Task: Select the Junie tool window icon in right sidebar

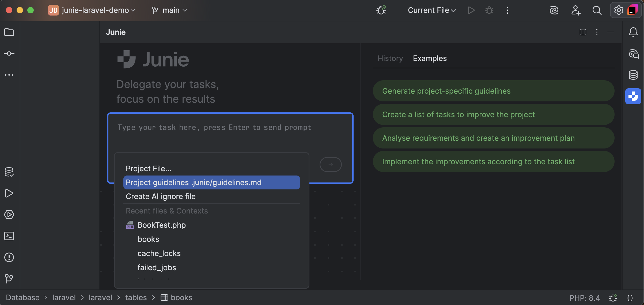Action: coord(633,96)
